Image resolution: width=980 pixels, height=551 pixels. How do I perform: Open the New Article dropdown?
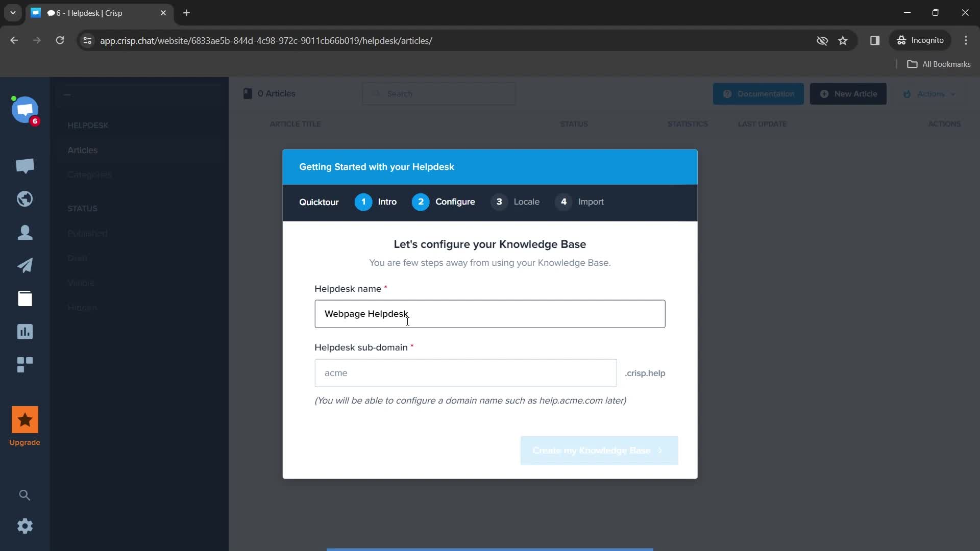tap(850, 93)
